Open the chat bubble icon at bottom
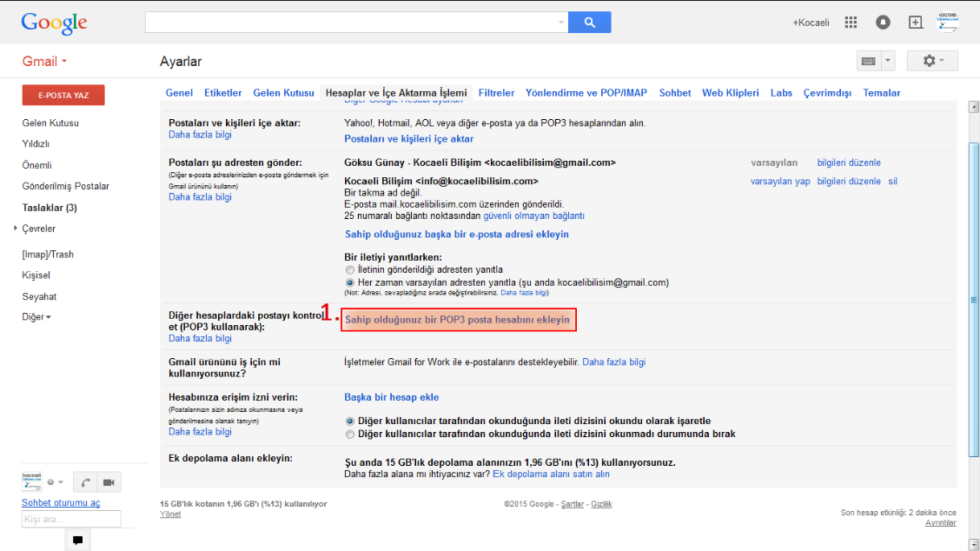Viewport: 980px width, 551px height. point(77,541)
